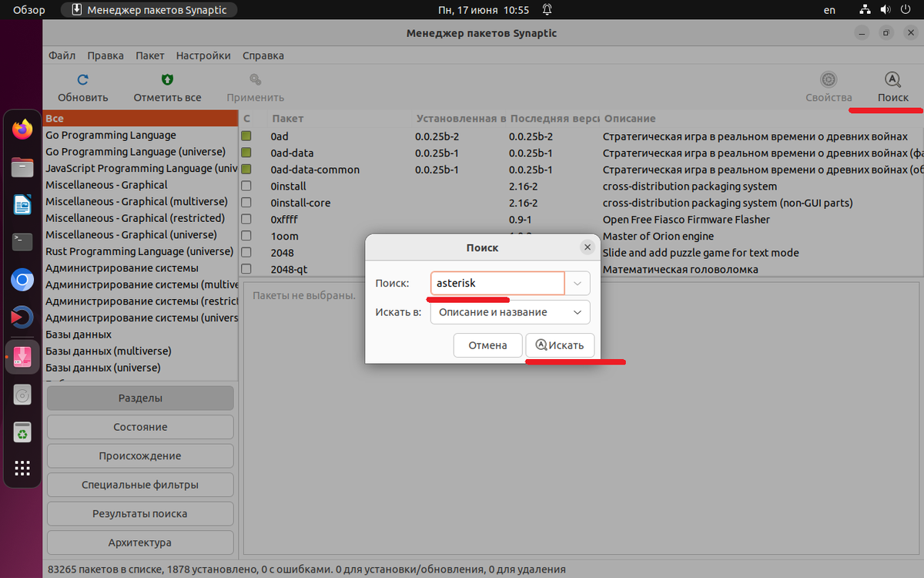This screenshot has width=924, height=578.
Task: Sort by the Пакет column header
Action: point(338,119)
